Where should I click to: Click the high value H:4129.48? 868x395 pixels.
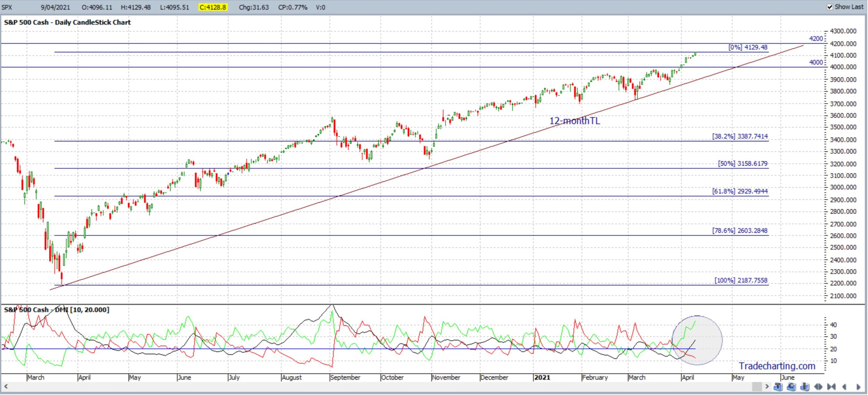click(136, 7)
